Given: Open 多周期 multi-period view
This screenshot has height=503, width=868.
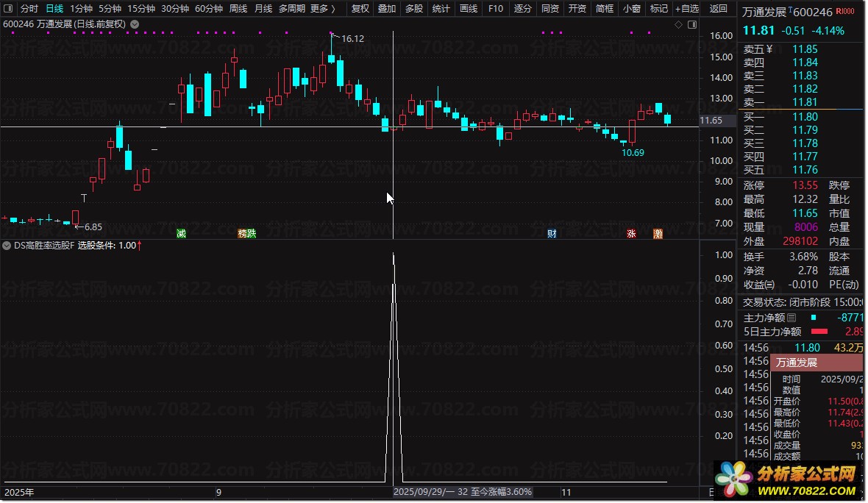Looking at the screenshot, I should (x=292, y=8).
